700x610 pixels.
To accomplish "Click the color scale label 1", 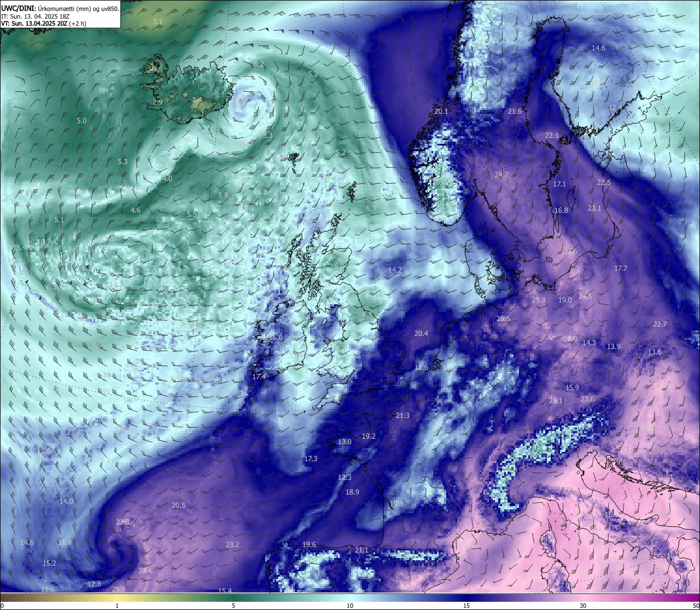I will point(117,605).
